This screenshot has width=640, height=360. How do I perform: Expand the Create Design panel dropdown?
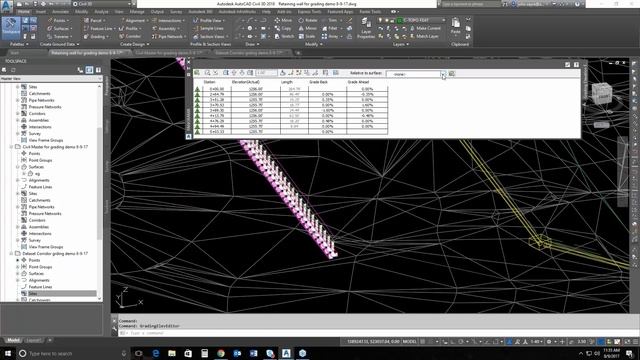(x=134, y=44)
